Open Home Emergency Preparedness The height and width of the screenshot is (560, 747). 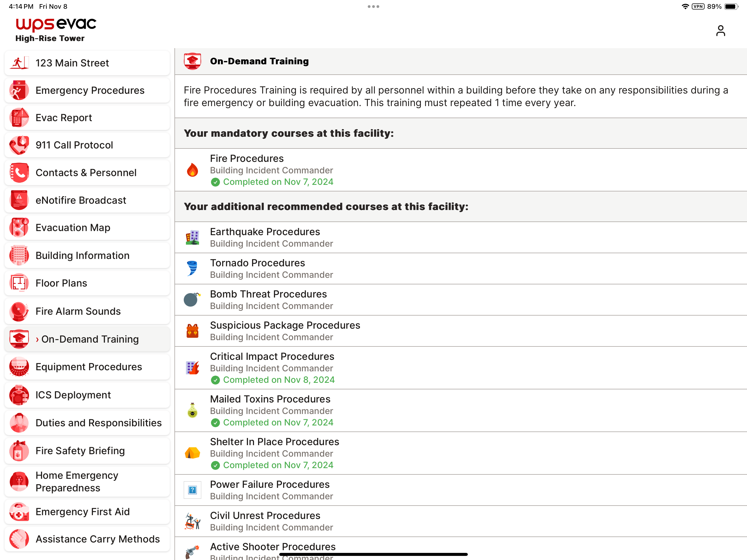[x=87, y=482]
